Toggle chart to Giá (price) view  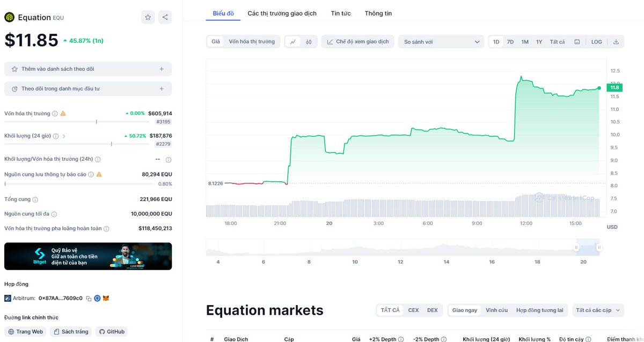click(x=216, y=42)
